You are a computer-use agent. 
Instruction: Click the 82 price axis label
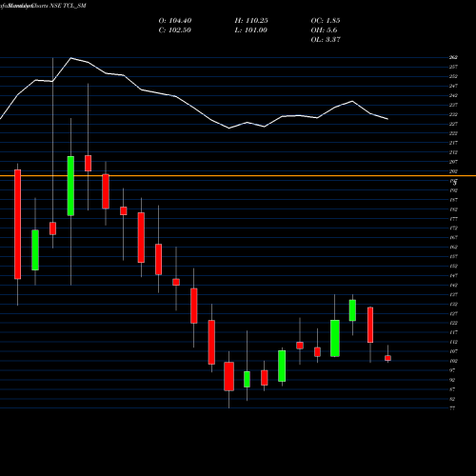pos(452,399)
